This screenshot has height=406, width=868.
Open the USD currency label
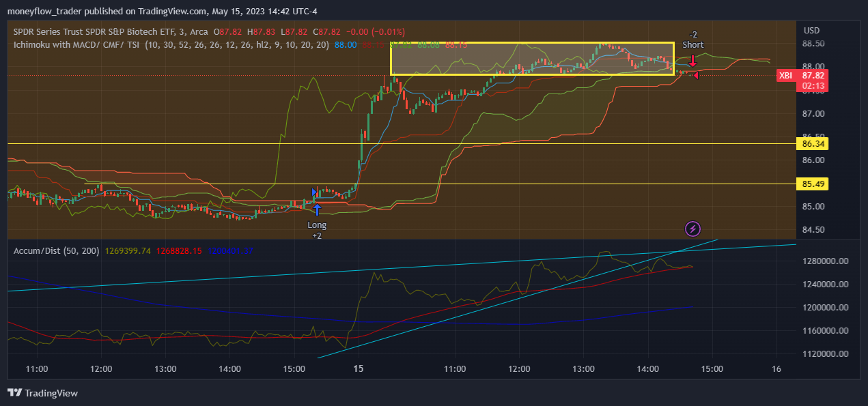[811, 31]
